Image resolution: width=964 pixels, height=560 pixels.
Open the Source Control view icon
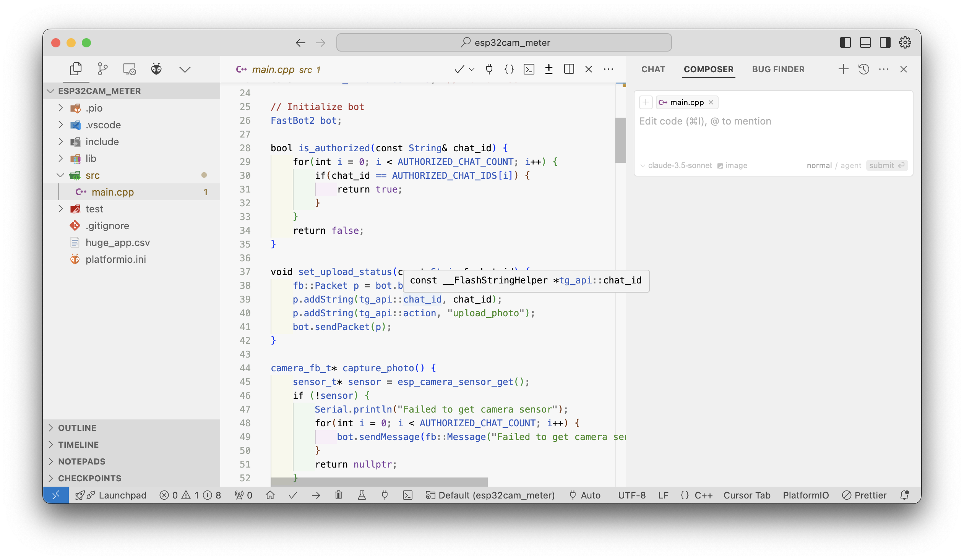point(102,69)
